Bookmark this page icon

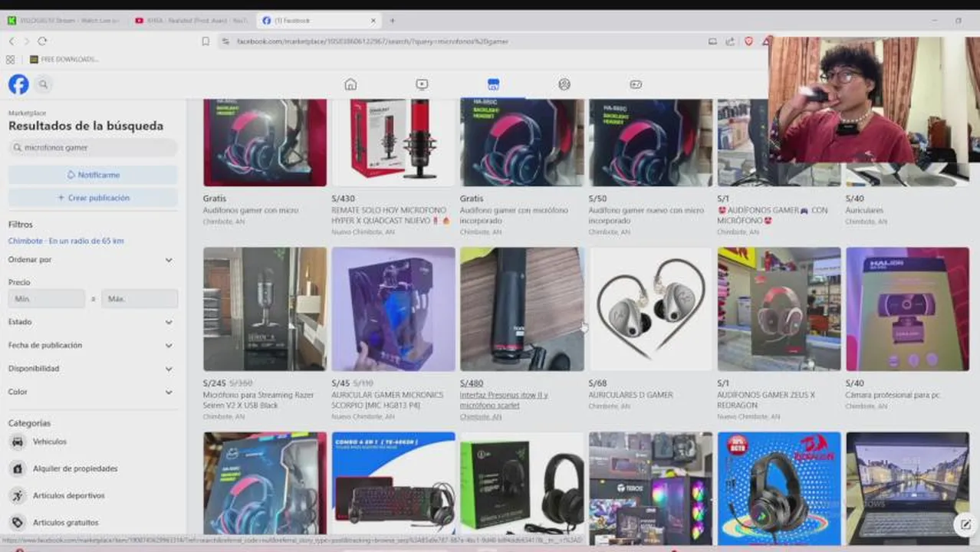[206, 41]
